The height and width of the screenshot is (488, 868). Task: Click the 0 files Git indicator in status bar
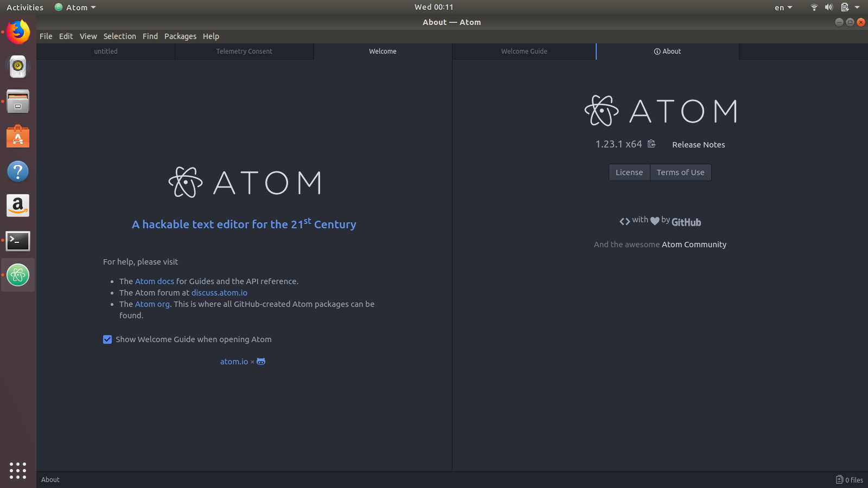coord(849,480)
